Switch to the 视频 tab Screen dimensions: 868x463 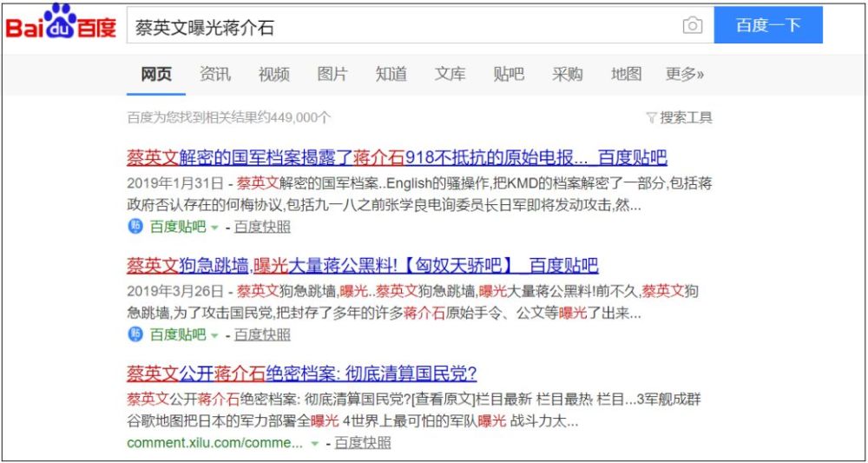point(274,74)
